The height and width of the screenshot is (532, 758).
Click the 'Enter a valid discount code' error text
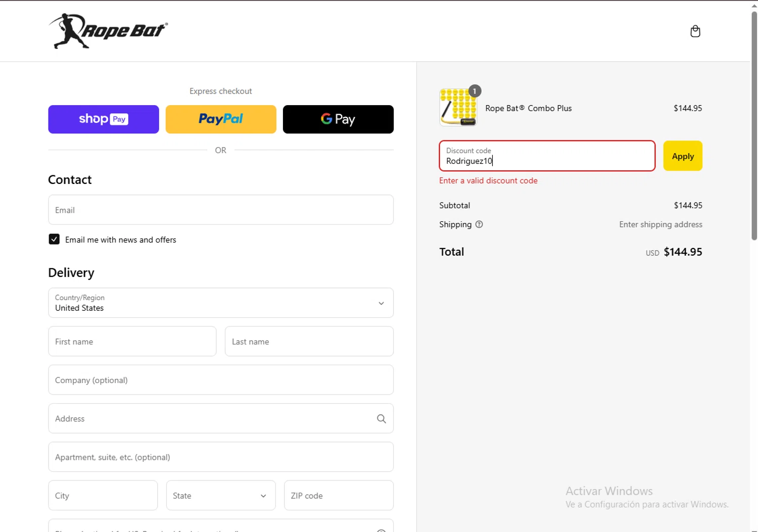488,180
